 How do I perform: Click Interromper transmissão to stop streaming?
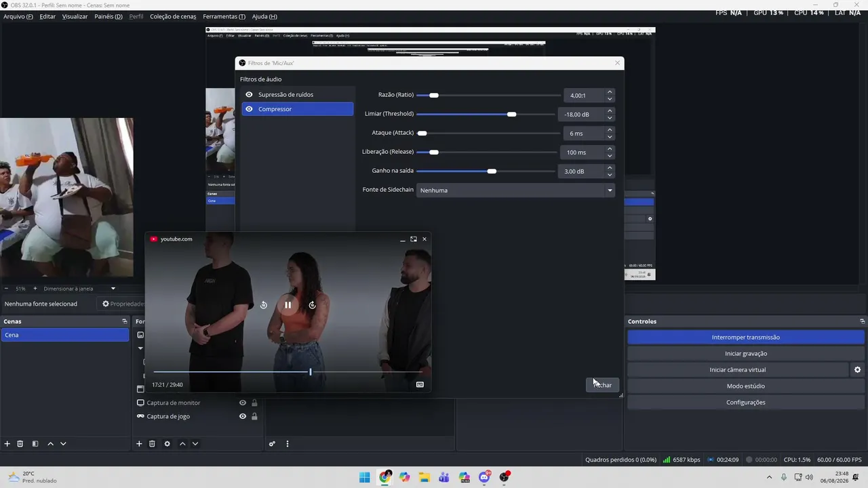tap(746, 338)
